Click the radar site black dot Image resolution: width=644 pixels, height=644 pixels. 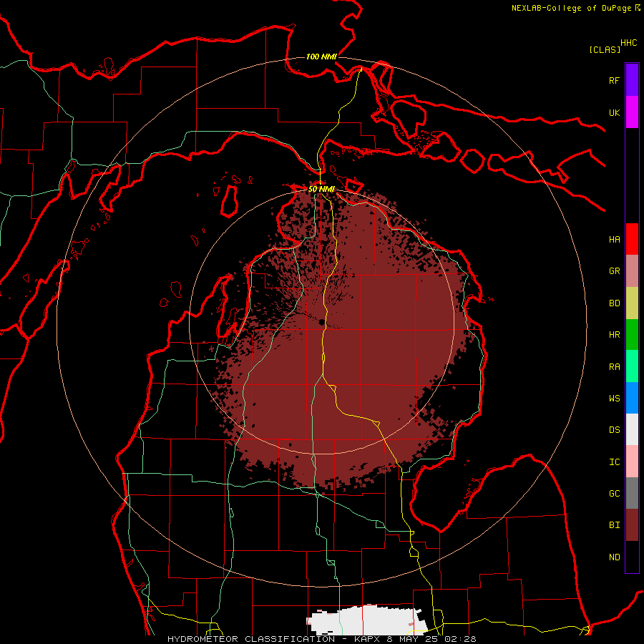click(321, 323)
